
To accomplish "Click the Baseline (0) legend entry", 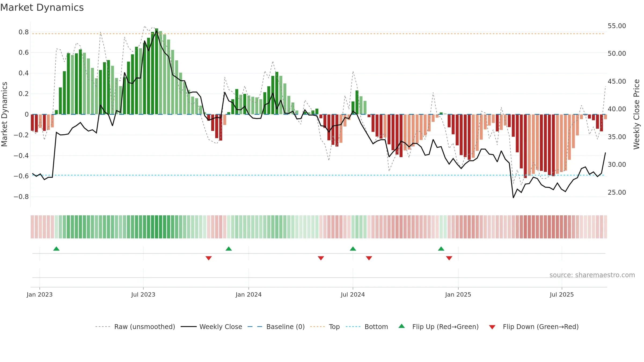I will pyautogui.click(x=276, y=327).
